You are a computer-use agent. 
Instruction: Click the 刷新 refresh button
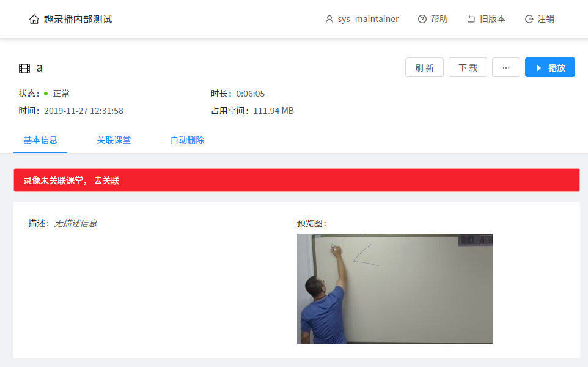point(425,67)
